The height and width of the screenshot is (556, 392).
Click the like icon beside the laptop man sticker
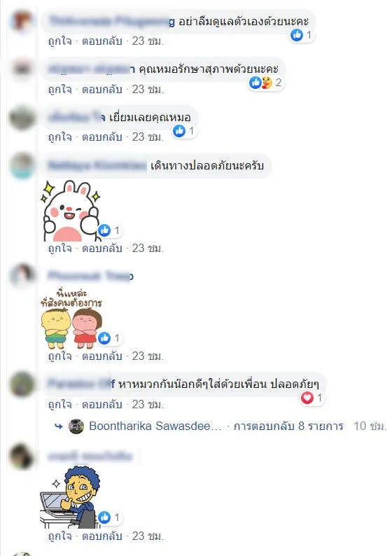pyautogui.click(x=104, y=517)
